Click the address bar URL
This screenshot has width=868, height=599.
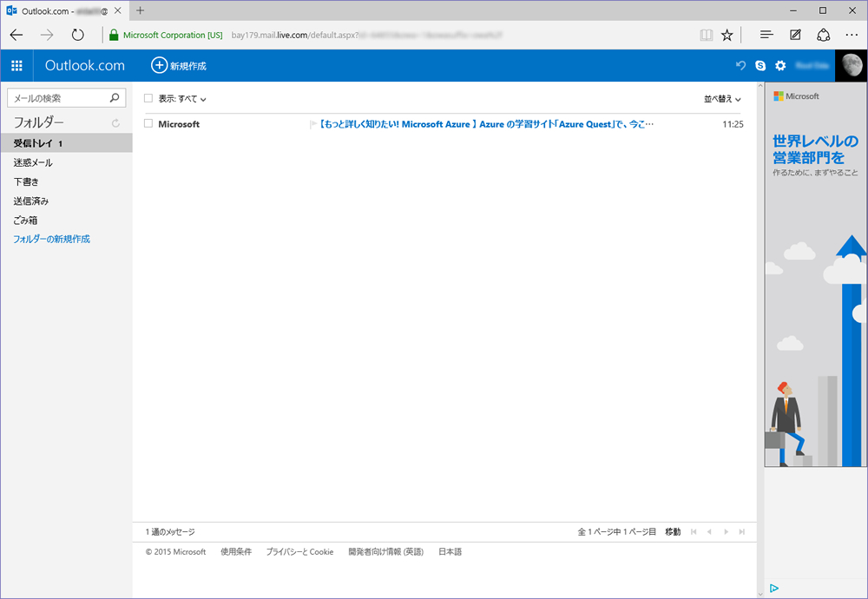click(x=366, y=35)
